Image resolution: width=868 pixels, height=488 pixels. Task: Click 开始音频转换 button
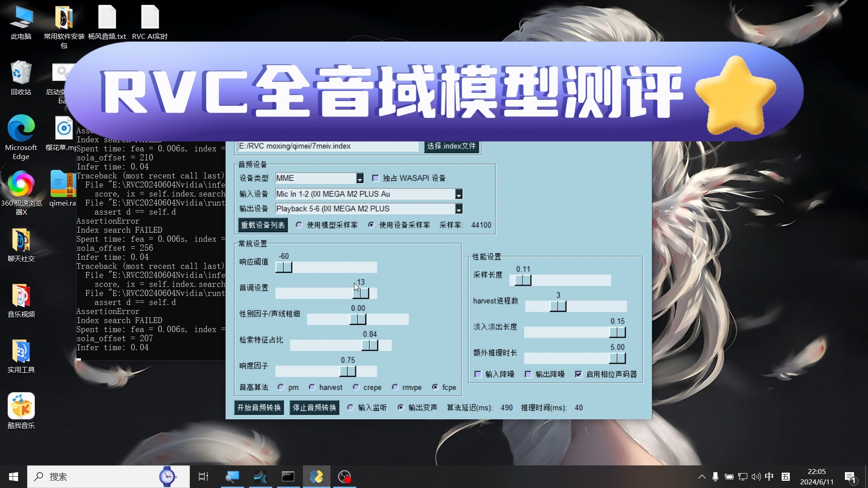pos(259,408)
